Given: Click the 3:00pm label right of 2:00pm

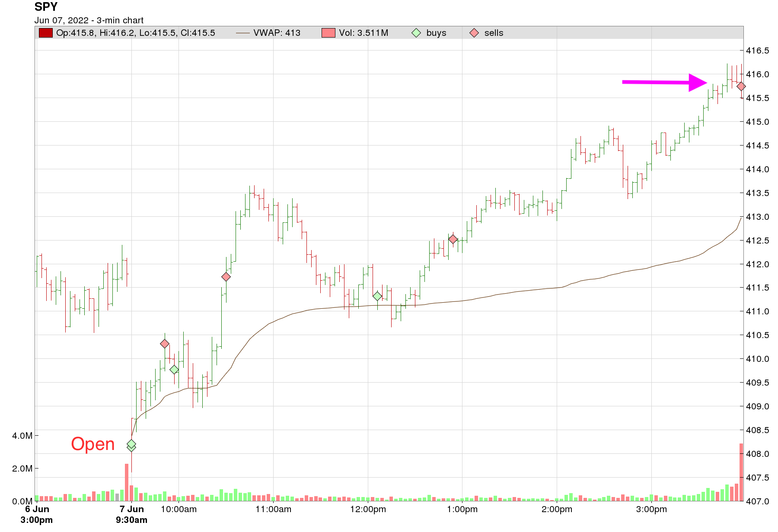Looking at the screenshot, I should point(651,509).
